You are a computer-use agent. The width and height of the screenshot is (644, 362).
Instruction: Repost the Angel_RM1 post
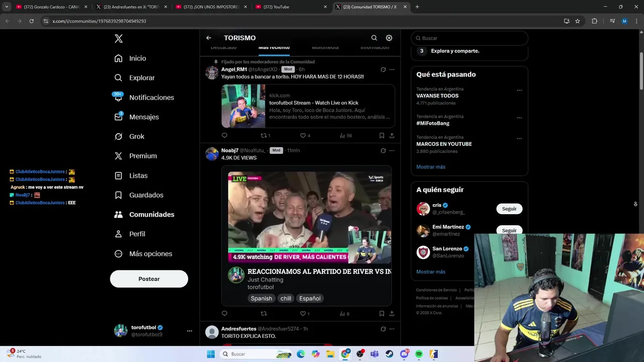(264, 135)
